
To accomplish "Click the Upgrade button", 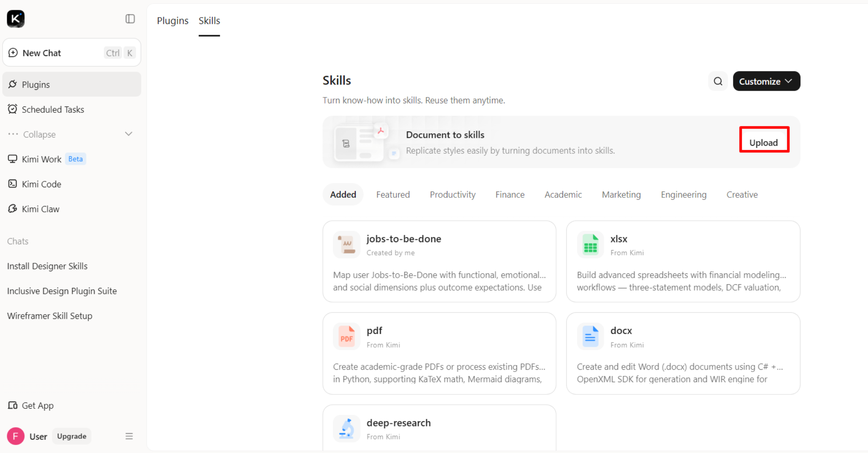I will tap(72, 436).
